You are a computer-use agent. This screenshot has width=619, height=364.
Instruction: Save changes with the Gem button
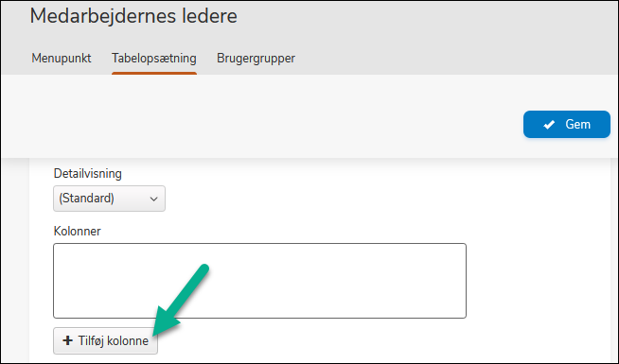point(567,124)
